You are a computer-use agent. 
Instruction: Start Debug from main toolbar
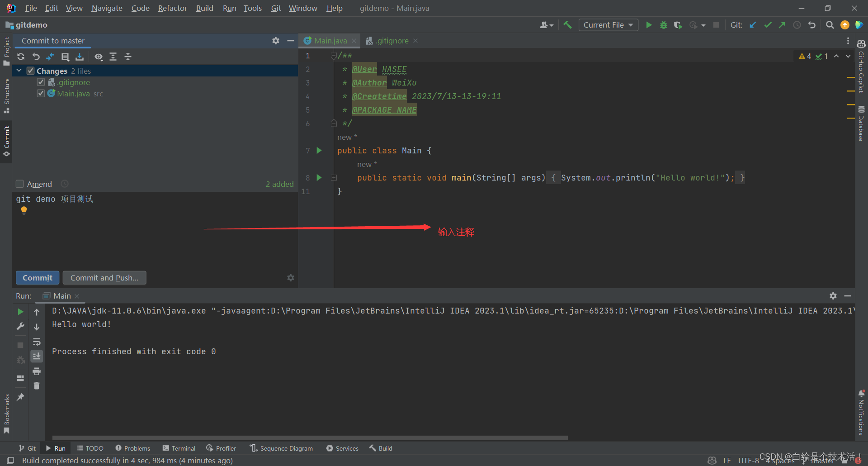pos(663,25)
